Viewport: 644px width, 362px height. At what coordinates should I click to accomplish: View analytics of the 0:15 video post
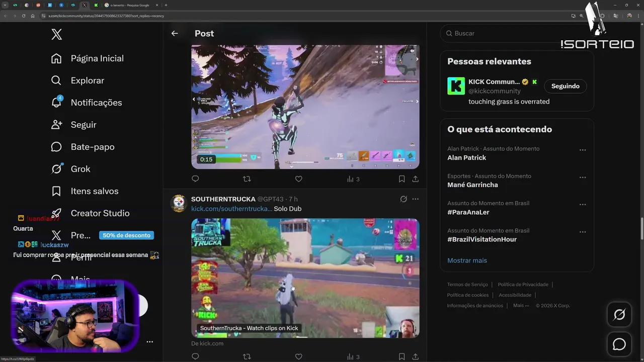pos(353,179)
